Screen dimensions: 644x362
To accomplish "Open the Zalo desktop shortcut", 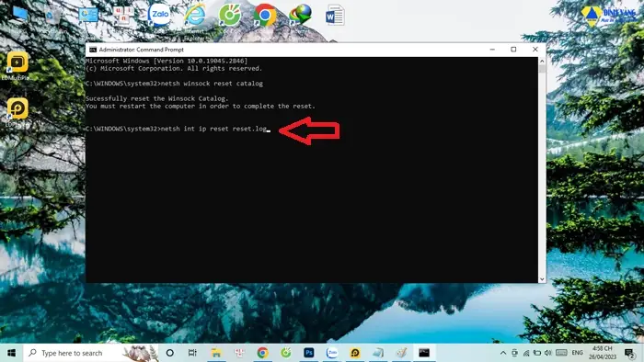I will pos(159,16).
